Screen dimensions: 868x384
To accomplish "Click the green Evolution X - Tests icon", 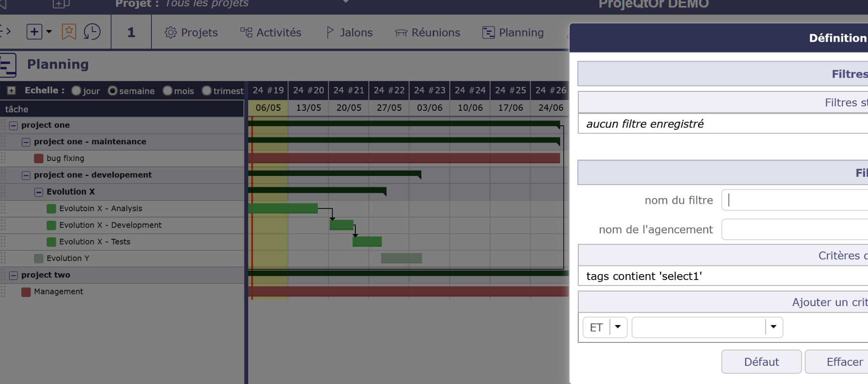I will pyautogui.click(x=52, y=242).
